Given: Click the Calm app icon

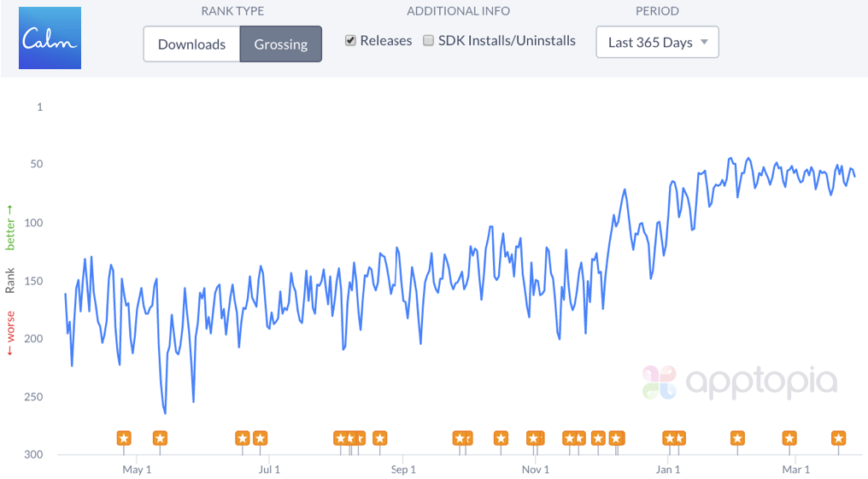Looking at the screenshot, I should coord(50,38).
